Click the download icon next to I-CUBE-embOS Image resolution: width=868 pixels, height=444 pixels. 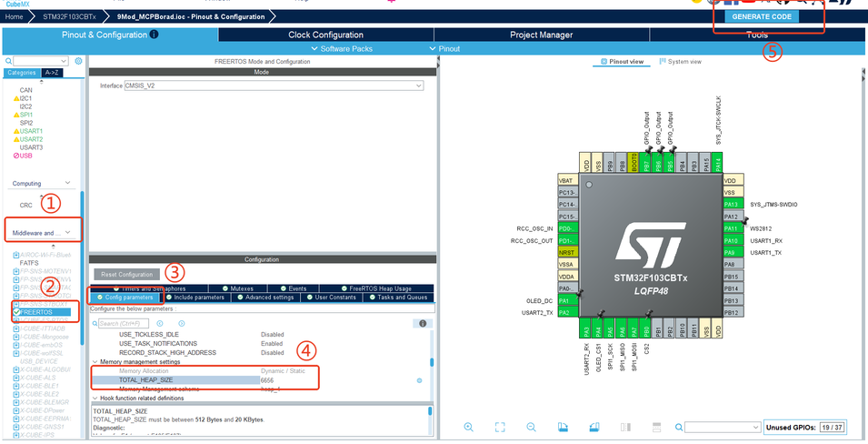tap(16, 345)
